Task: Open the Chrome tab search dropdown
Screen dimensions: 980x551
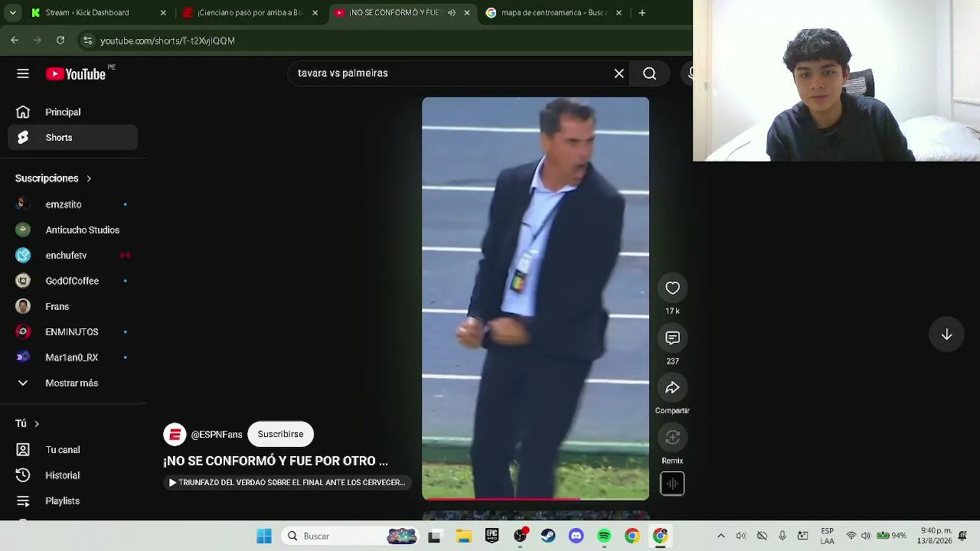Action: (x=12, y=13)
